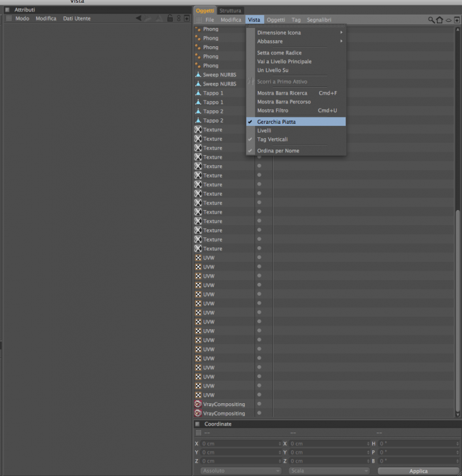Expand Abbassare submenu
Image resolution: width=462 pixels, height=476 pixels.
point(296,41)
